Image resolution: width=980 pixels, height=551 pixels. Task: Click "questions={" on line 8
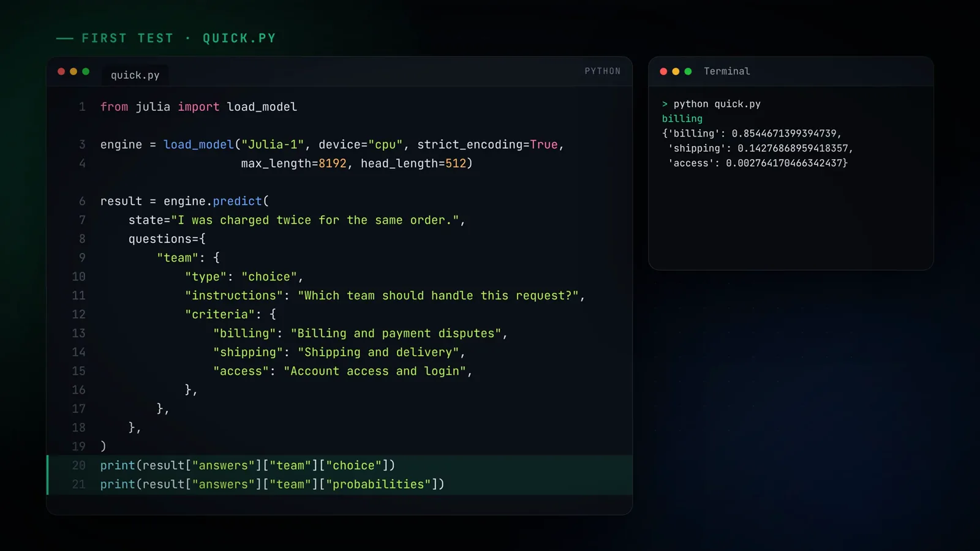167,239
